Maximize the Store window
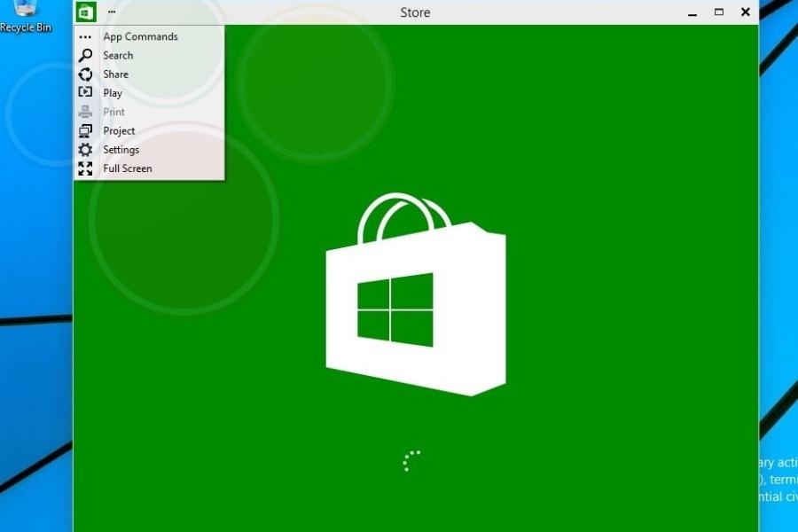 [x=719, y=12]
